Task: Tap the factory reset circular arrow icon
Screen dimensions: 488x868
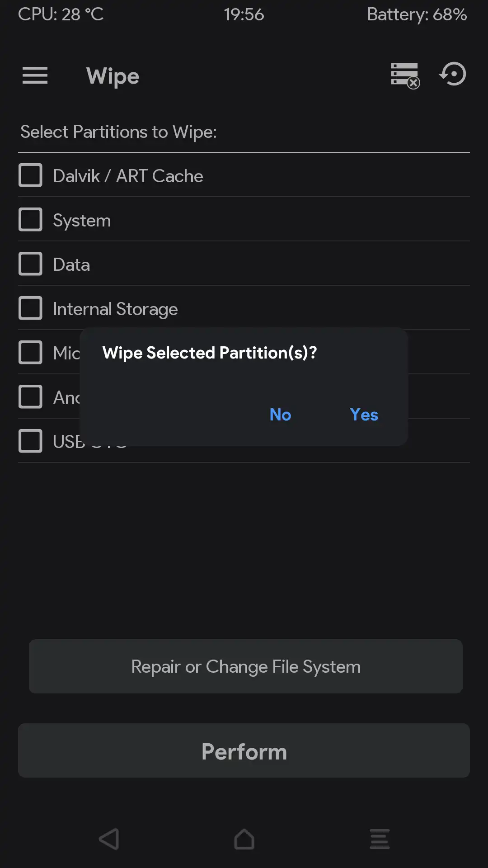Action: click(453, 75)
